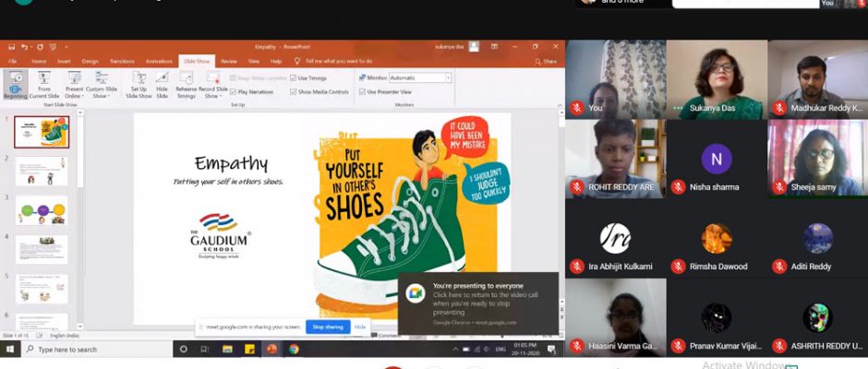Open Ribbon Display Options icon

point(494,47)
